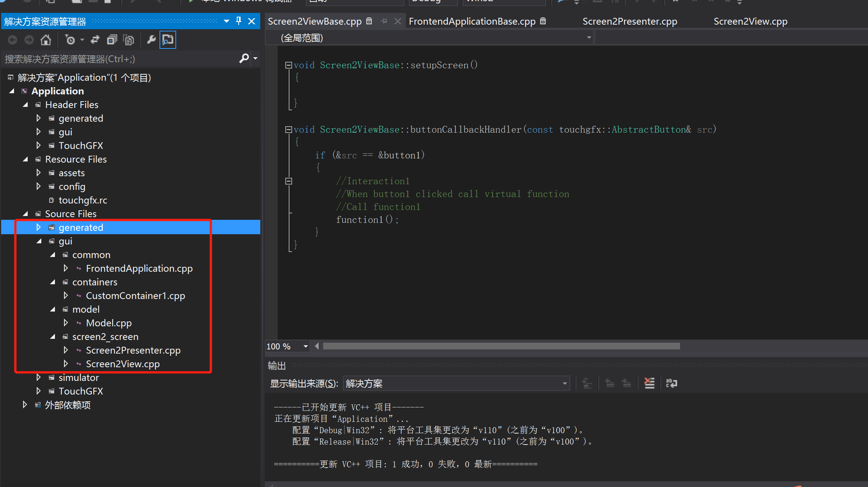Viewport: 868px width, 487px height.
Task: Expand the simulator folder
Action: (x=39, y=377)
